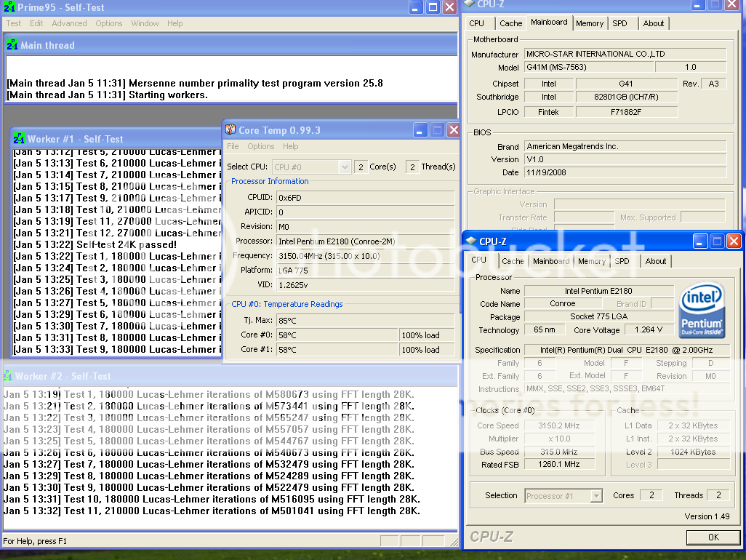Maximize the Prime95 window
Viewport: 746px width, 560px height.
click(x=433, y=7)
